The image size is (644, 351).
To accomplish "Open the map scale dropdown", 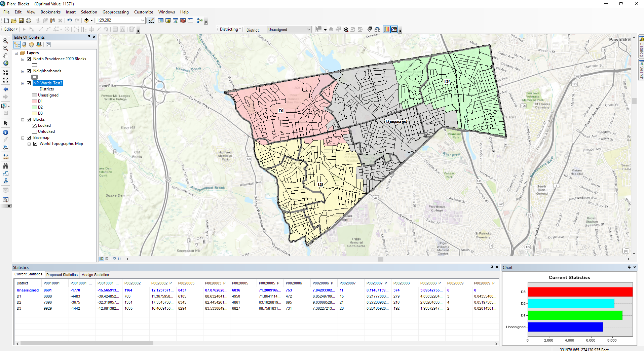I will click(x=142, y=21).
